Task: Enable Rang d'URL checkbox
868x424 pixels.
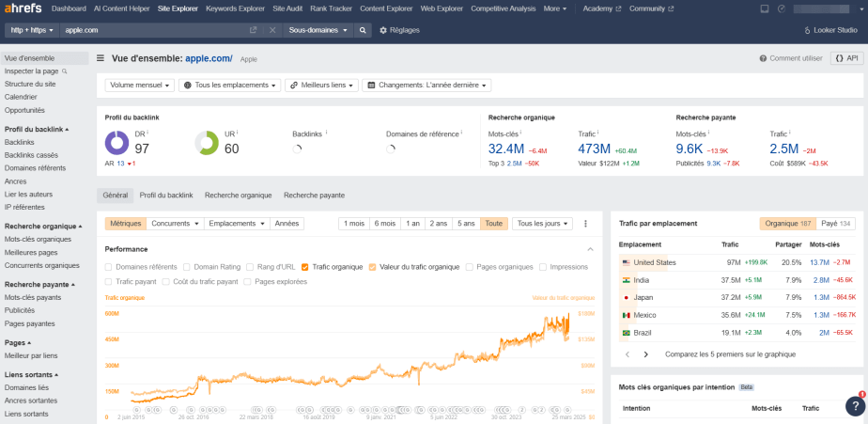Action: [x=250, y=267]
